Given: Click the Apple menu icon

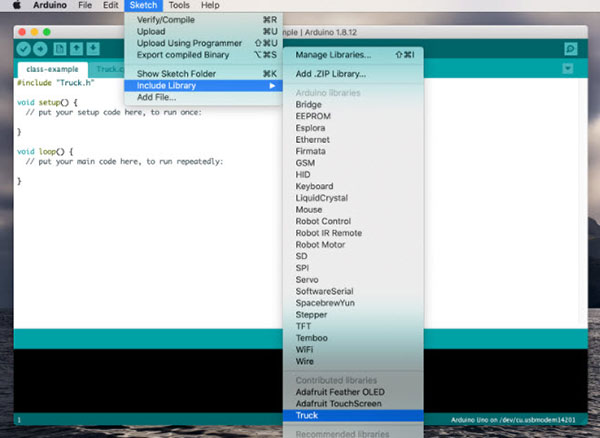Looking at the screenshot, I should 17,6.
